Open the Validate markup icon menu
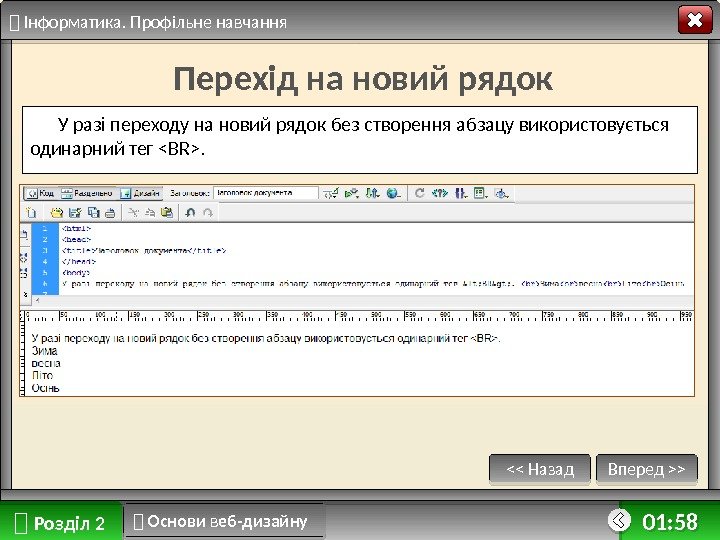 pyautogui.click(x=352, y=193)
